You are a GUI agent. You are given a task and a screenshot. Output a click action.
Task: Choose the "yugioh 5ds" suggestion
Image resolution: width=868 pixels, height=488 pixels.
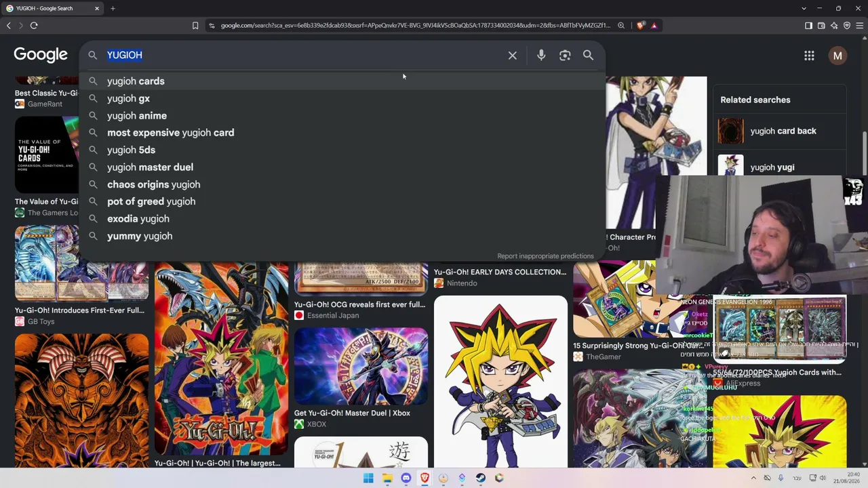click(342, 150)
